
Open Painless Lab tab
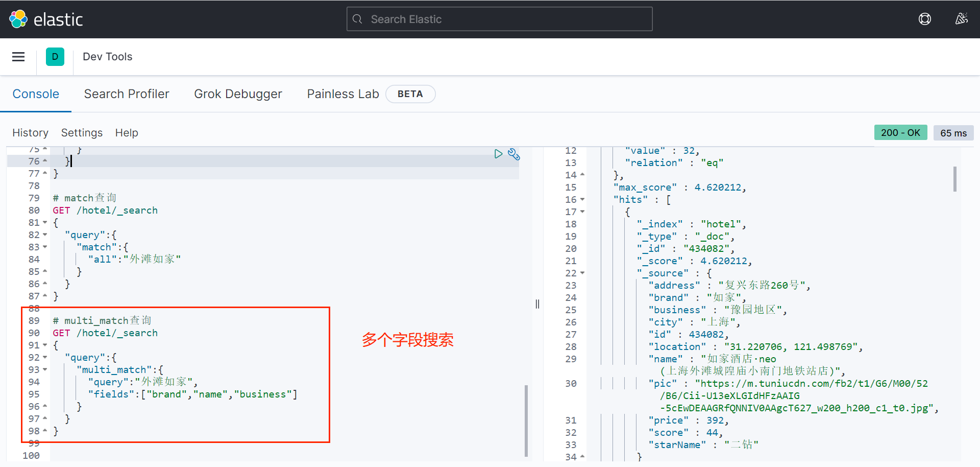(x=343, y=94)
